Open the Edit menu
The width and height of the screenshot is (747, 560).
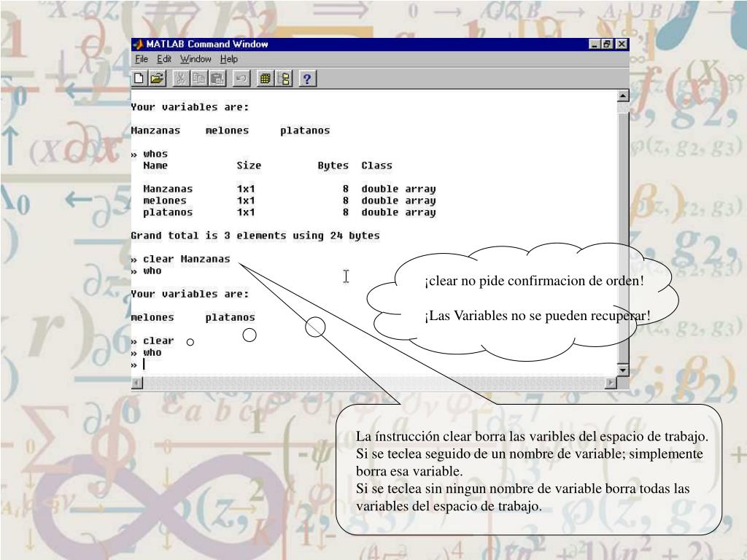(164, 59)
